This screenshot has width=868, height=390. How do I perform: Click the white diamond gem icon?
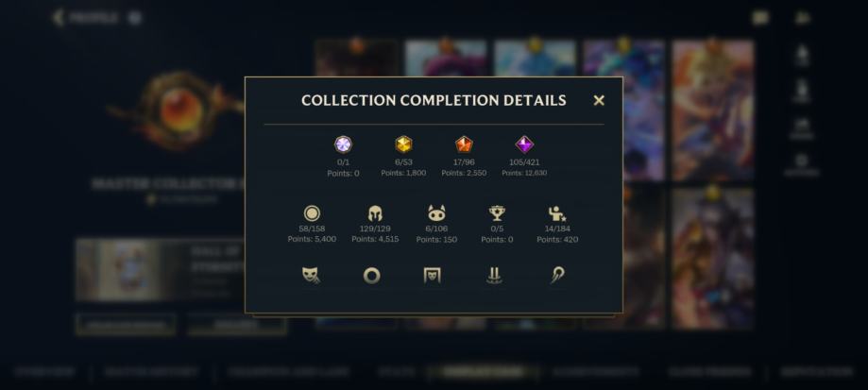click(x=343, y=144)
